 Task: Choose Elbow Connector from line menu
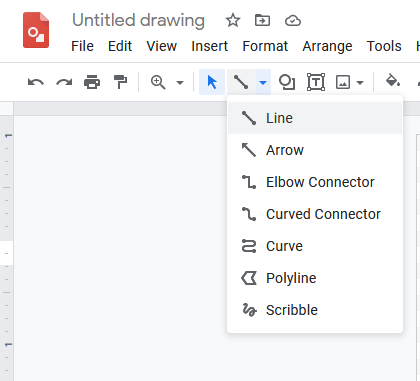(x=315, y=182)
